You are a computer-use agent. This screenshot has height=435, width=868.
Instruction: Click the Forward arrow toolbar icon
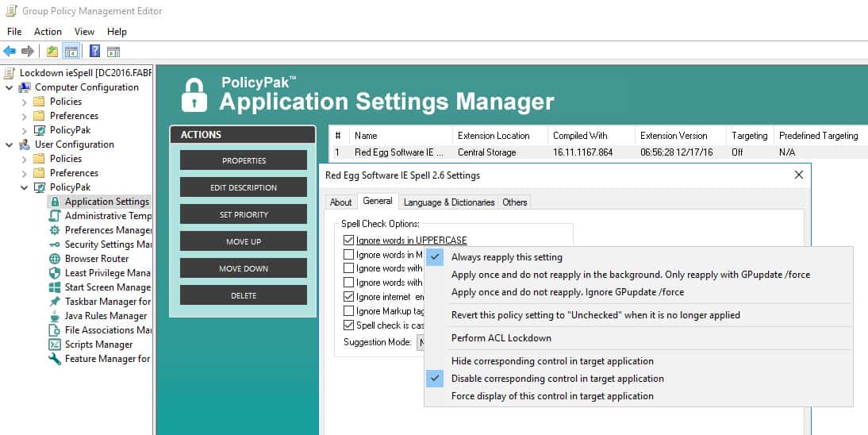(27, 52)
